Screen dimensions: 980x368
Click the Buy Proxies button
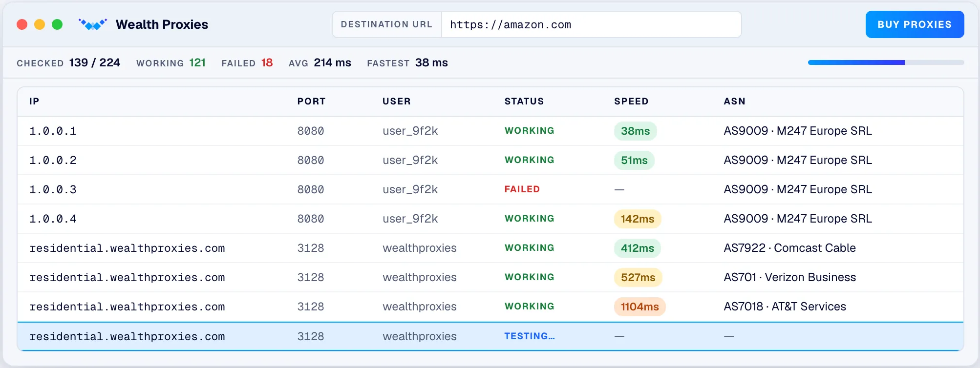(x=915, y=24)
